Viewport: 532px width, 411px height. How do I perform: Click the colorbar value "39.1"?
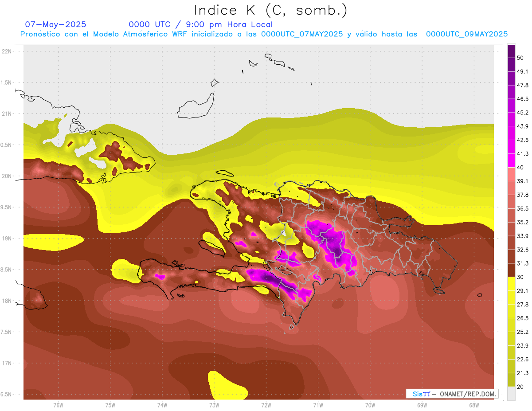pyautogui.click(x=523, y=181)
